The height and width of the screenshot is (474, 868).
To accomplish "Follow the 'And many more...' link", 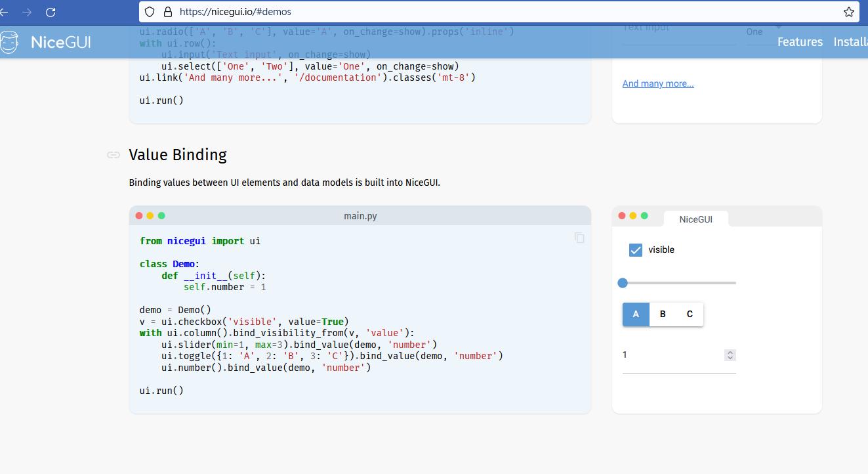I will [x=658, y=83].
